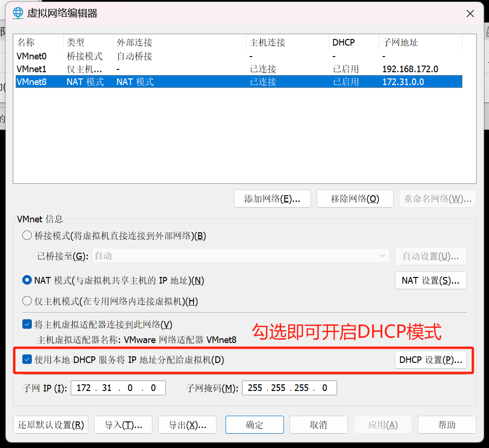The height and width of the screenshot is (448, 489).
Task: Open NAT 设置(S)... button
Action: point(431,280)
